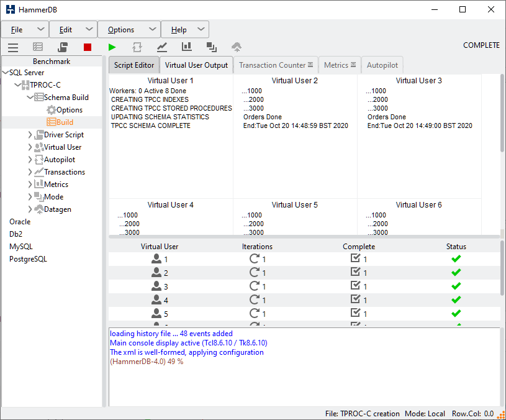Click the hamburger benchmark options toolbar icon

click(x=13, y=47)
